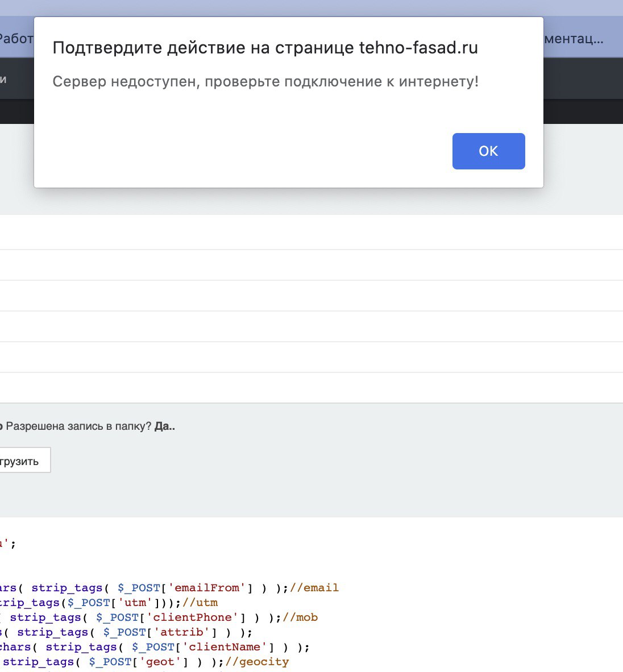This screenshot has height=672, width=623.
Task: Select text 'Разрешена запись в папку? Да..'
Action: point(90,426)
